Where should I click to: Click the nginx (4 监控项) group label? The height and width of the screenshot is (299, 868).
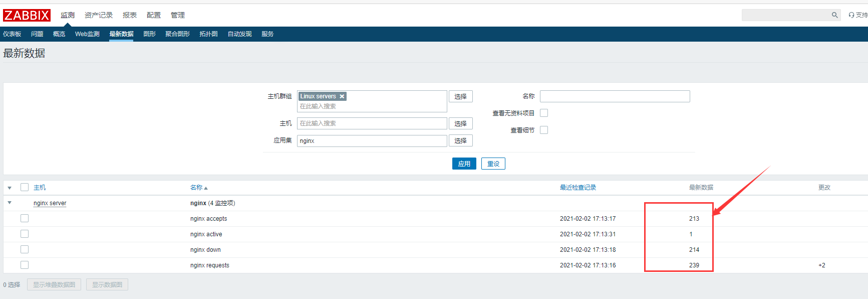[x=212, y=203]
